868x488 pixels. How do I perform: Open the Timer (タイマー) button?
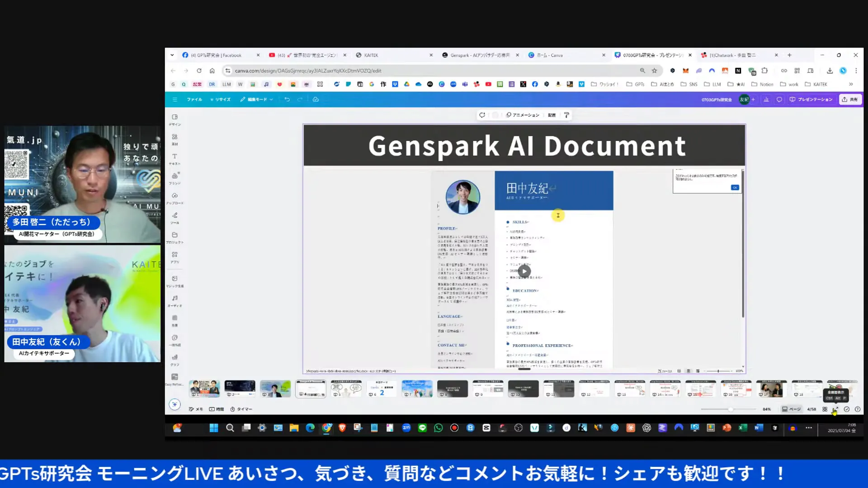click(x=241, y=409)
